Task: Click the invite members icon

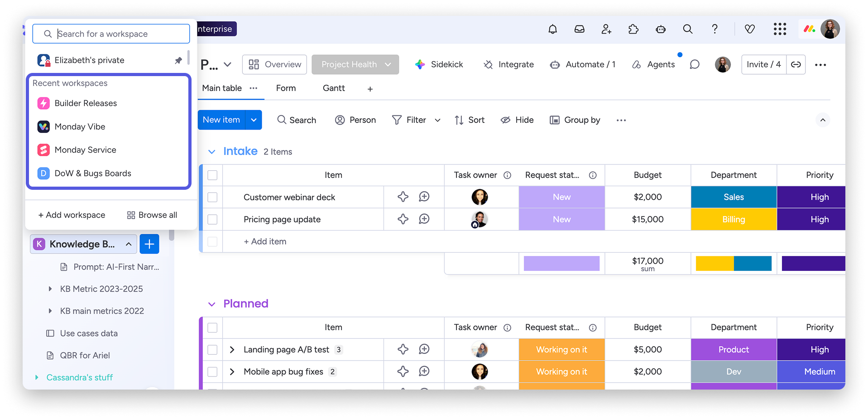Action: (x=606, y=29)
